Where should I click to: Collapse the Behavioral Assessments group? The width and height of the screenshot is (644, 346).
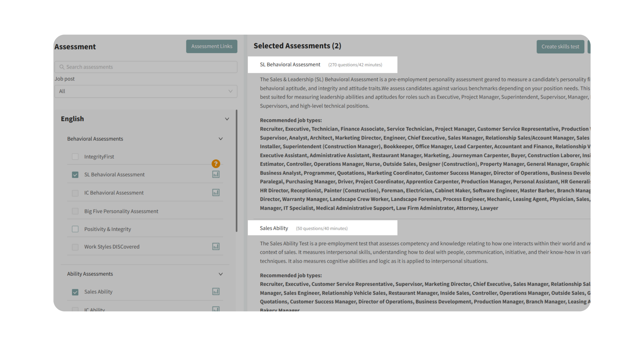tap(220, 139)
